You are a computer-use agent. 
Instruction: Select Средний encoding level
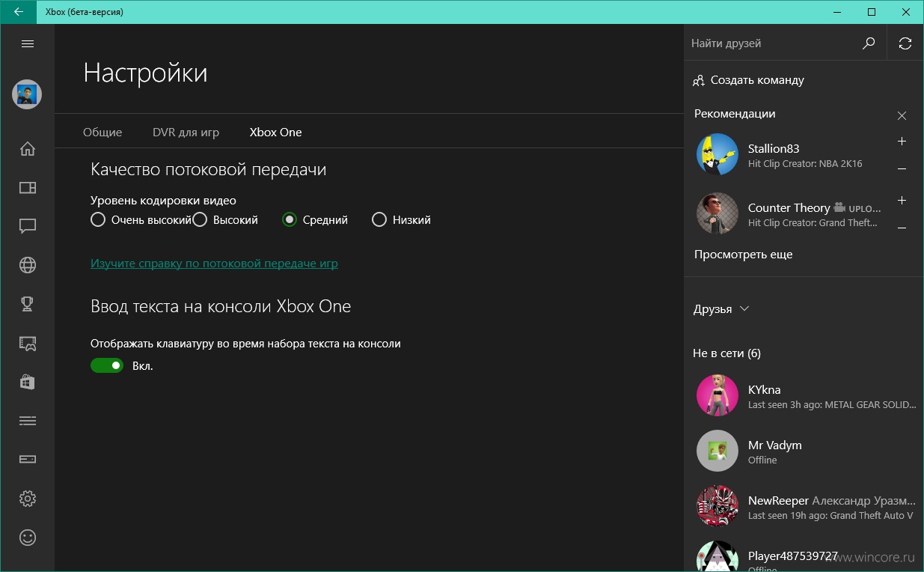coord(315,220)
